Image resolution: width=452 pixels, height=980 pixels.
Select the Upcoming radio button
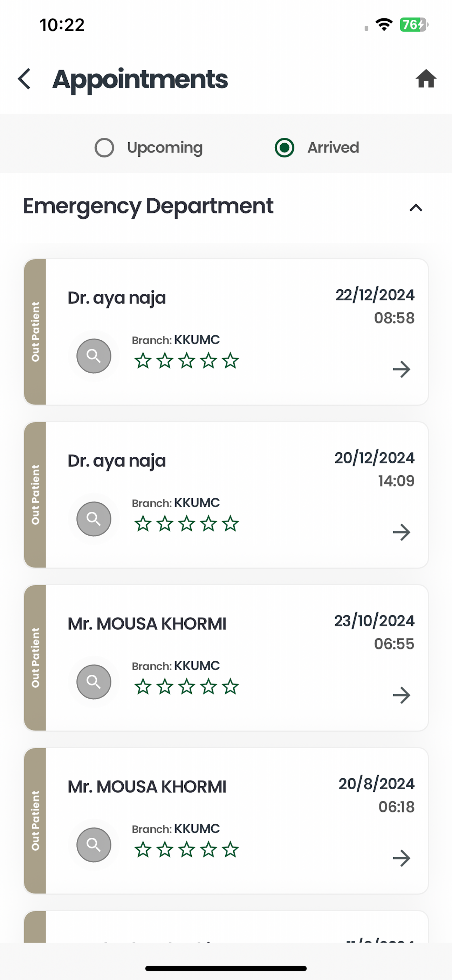tap(104, 148)
